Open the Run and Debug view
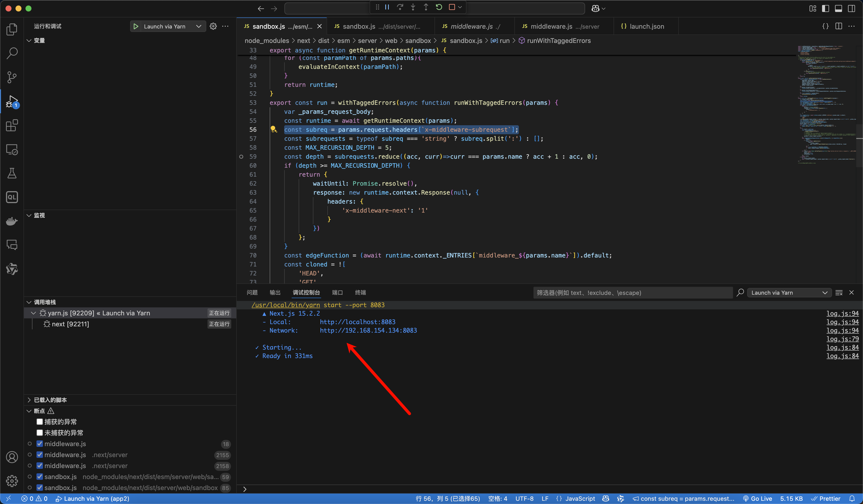 tap(12, 102)
